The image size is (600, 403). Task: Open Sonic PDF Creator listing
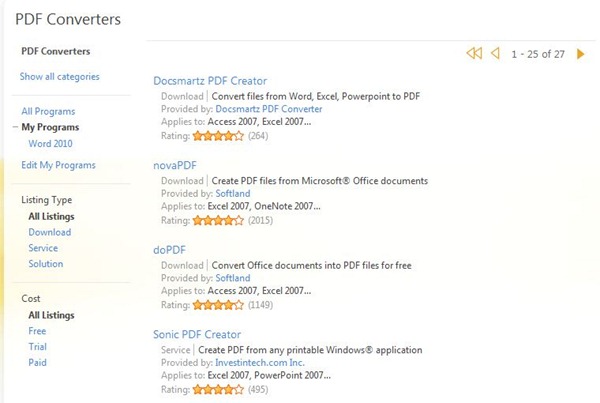pos(197,334)
